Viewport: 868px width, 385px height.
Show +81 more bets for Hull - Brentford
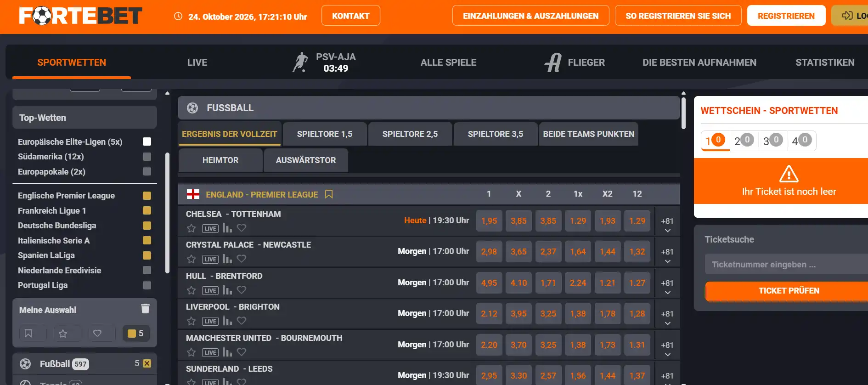[x=667, y=287]
